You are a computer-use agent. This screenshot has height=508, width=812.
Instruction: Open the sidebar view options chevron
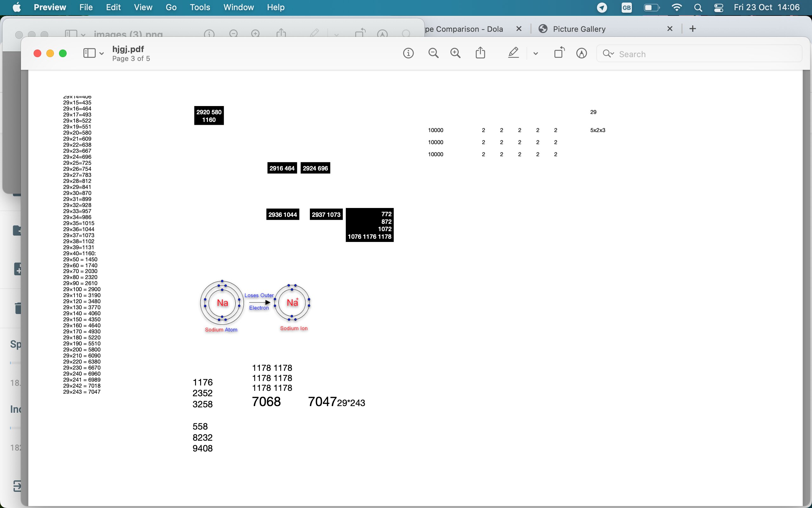pyautogui.click(x=101, y=53)
